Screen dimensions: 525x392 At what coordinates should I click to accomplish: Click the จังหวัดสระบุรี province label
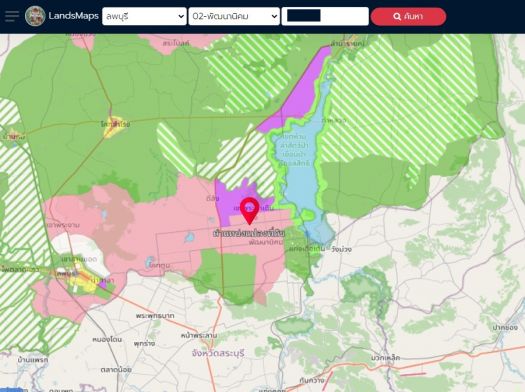pos(218,353)
